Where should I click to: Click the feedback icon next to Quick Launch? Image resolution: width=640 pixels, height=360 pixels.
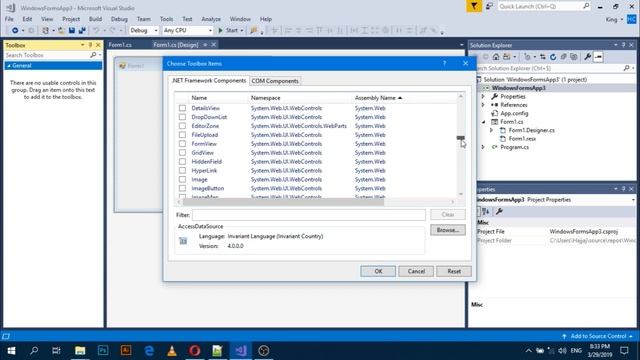point(489,6)
